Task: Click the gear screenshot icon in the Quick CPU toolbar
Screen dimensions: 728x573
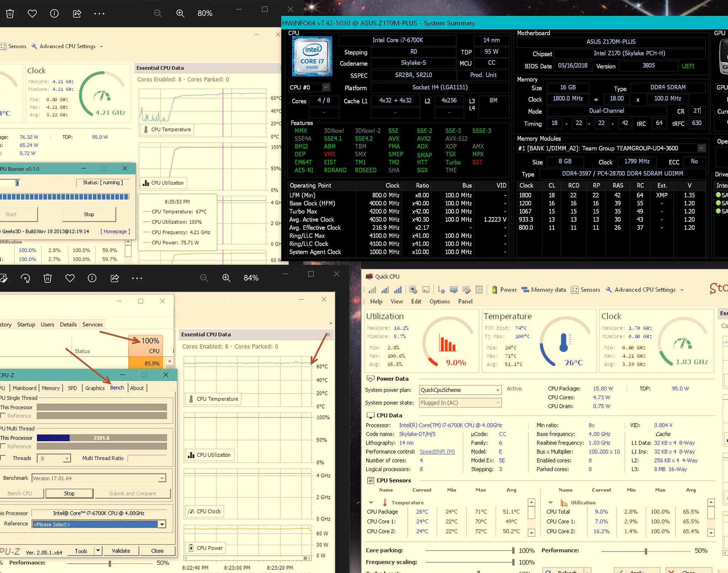Action: click(x=413, y=290)
